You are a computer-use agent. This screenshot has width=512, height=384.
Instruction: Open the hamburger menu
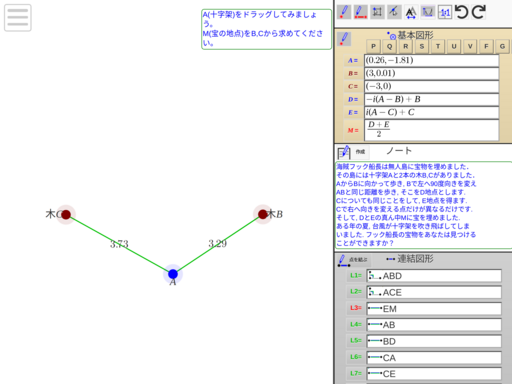point(18,18)
